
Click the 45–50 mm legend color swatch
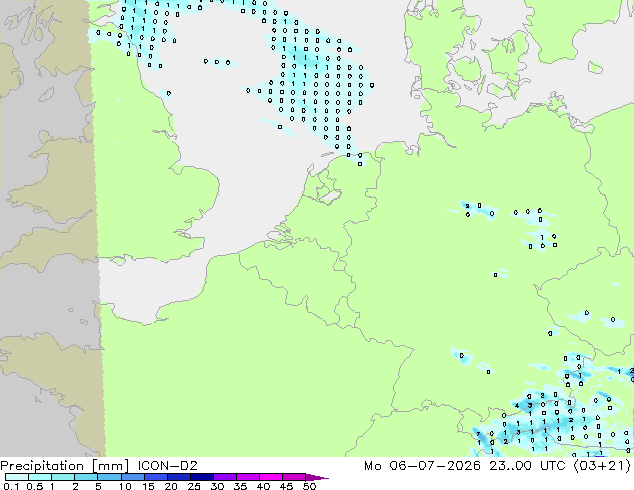(294, 477)
